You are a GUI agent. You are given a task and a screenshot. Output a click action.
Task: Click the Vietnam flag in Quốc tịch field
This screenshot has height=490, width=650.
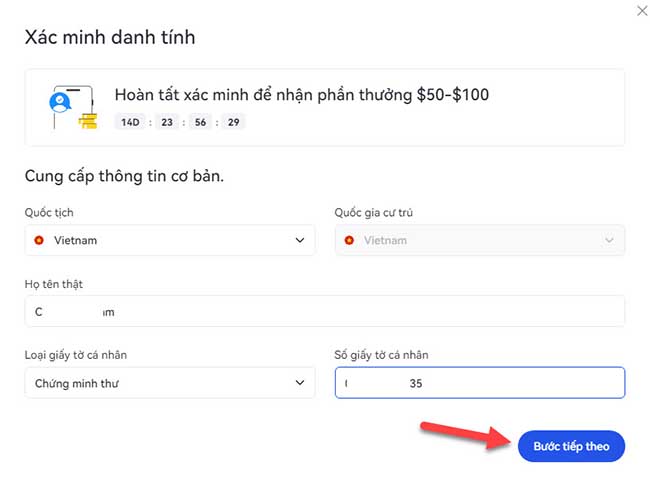tap(40, 240)
